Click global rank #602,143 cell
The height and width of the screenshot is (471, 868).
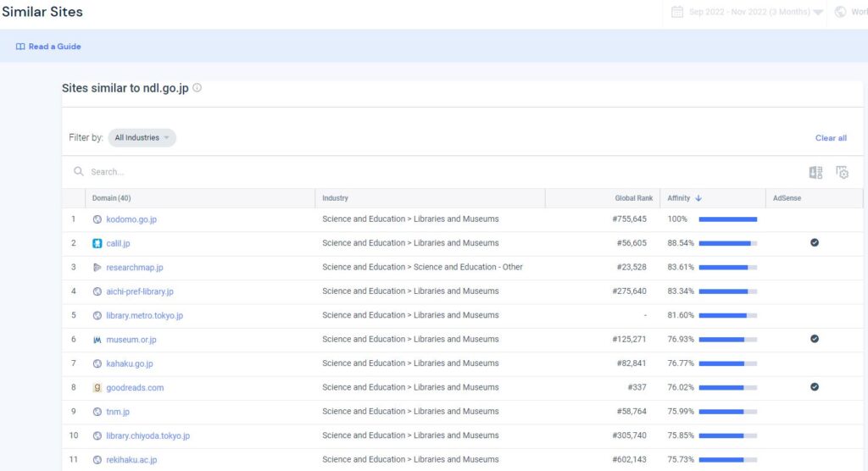click(x=630, y=459)
